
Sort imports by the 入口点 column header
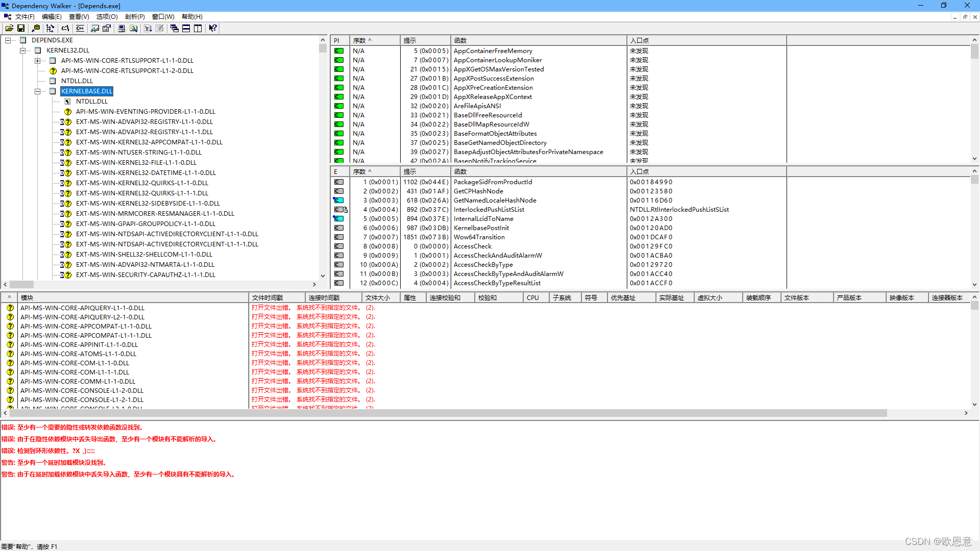coord(706,40)
